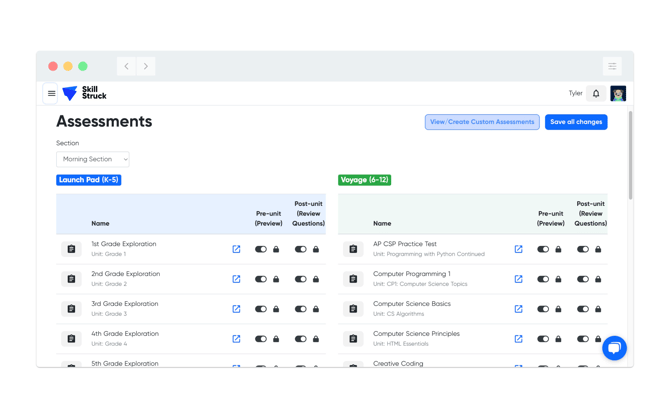This screenshot has height=418, width=670.
Task: Open AP CSP Practice Test link icon
Action: coord(518,249)
